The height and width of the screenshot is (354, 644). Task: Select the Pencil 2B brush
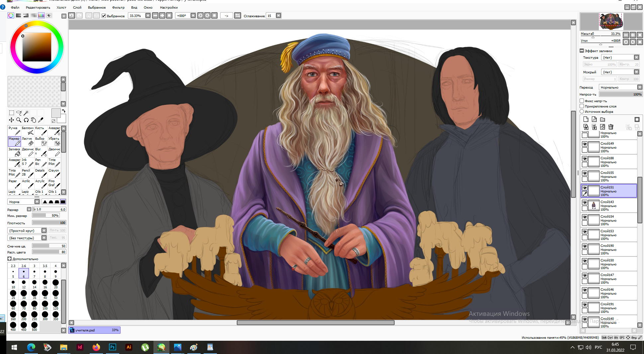coord(28,173)
